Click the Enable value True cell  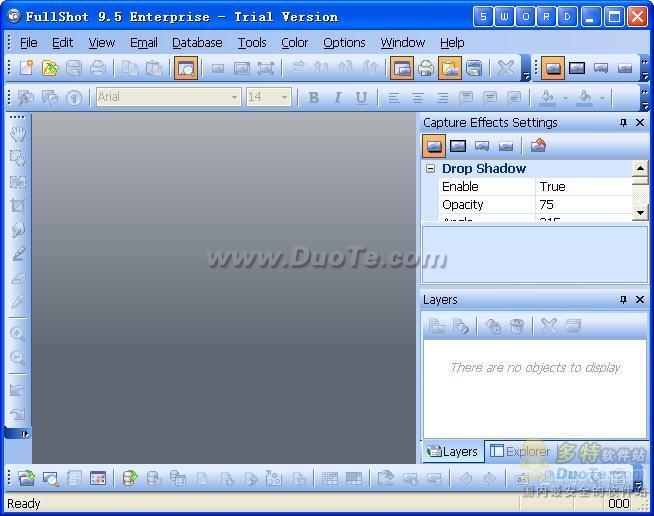(x=584, y=186)
